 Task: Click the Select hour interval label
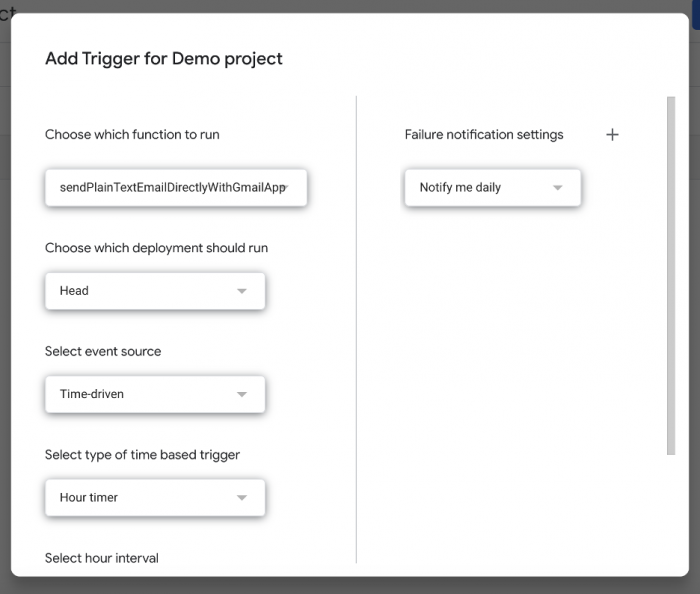point(101,558)
